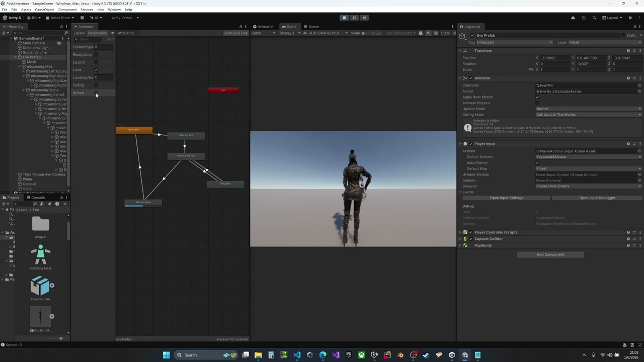Click Open Input Settings button
This screenshot has width=644, height=362.
[x=506, y=198]
